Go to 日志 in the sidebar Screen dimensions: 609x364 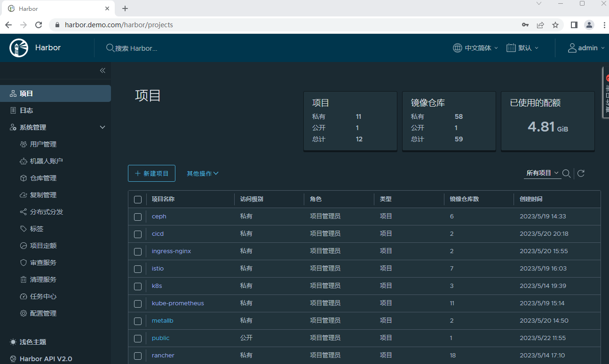[26, 110]
